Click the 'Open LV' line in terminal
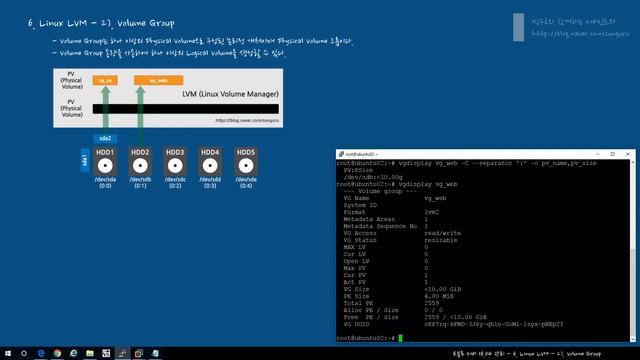 click(x=386, y=261)
